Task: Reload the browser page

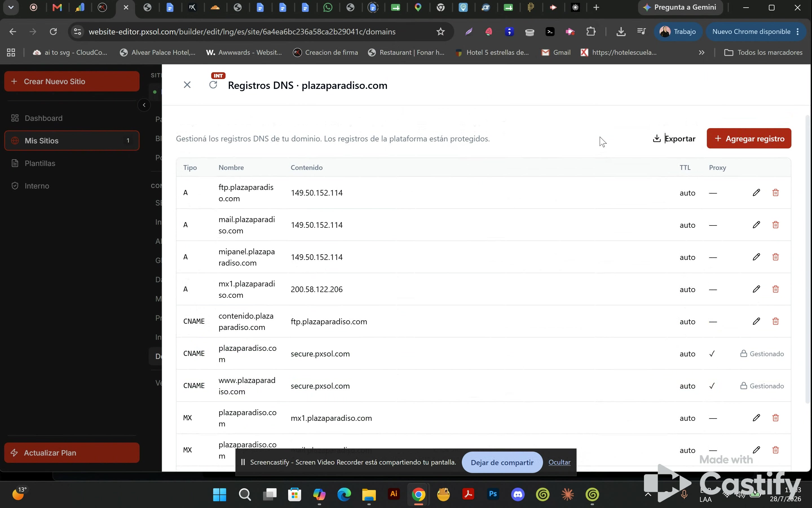Action: (53, 32)
